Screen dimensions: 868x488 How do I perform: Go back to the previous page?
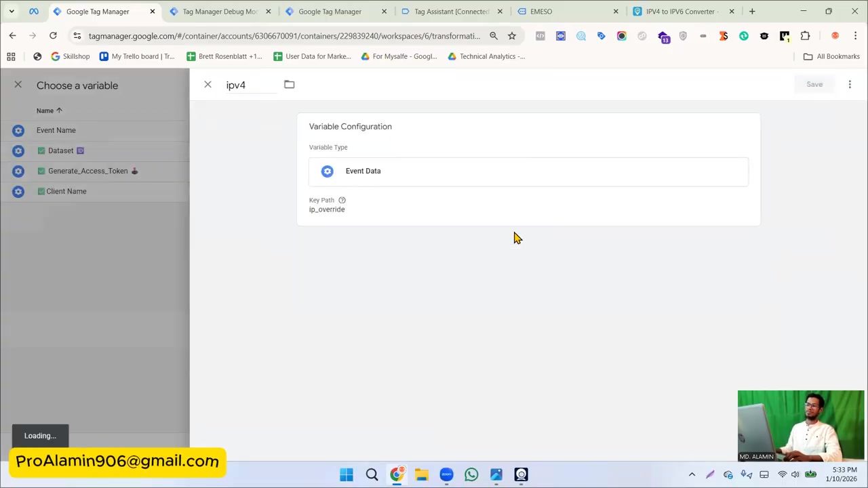[x=13, y=36]
